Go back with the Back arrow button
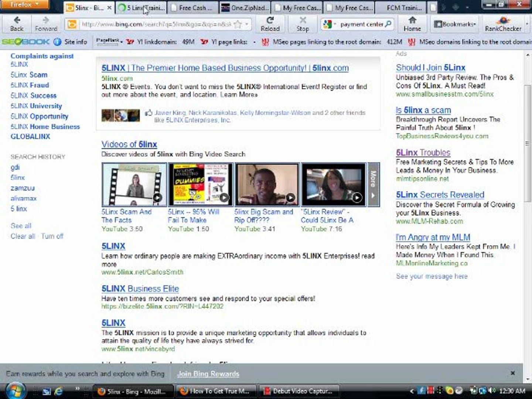 pos(17,24)
